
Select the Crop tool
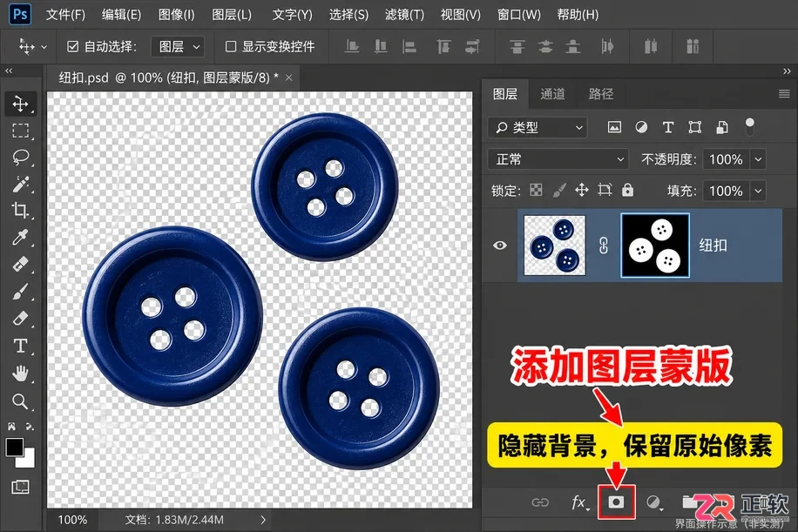[x=20, y=211]
